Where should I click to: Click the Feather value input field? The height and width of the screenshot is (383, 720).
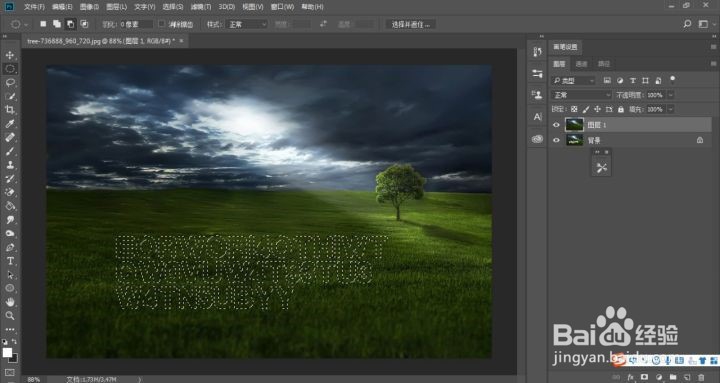click(136, 24)
